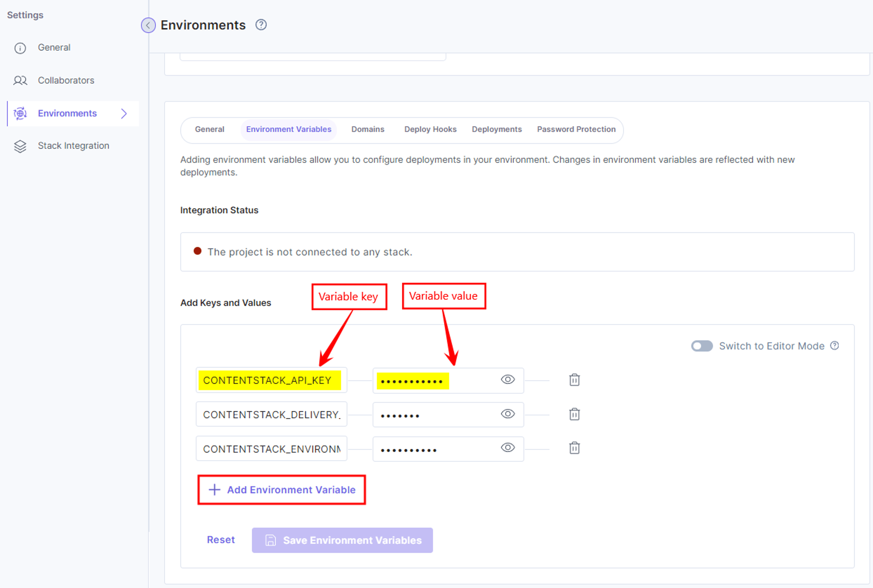Select the Environment Variables tab
Viewport: 873px width, 588px height.
point(289,129)
